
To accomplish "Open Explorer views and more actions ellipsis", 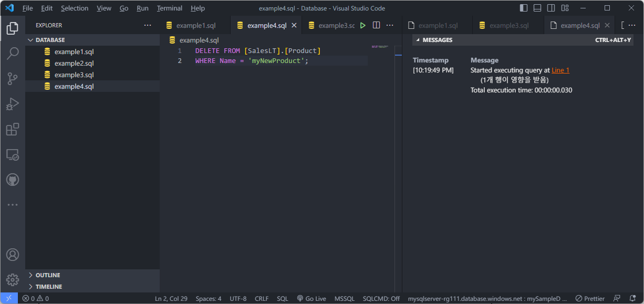I will click(x=148, y=25).
